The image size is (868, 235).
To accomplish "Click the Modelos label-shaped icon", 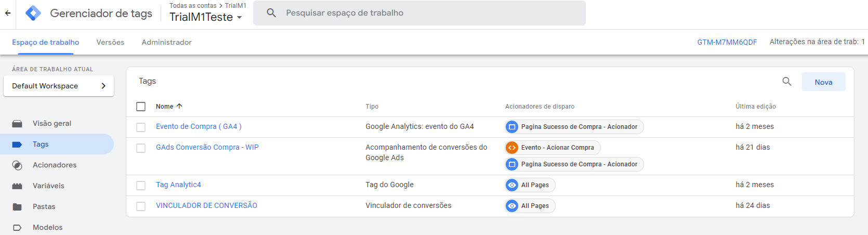I will coord(17,228).
